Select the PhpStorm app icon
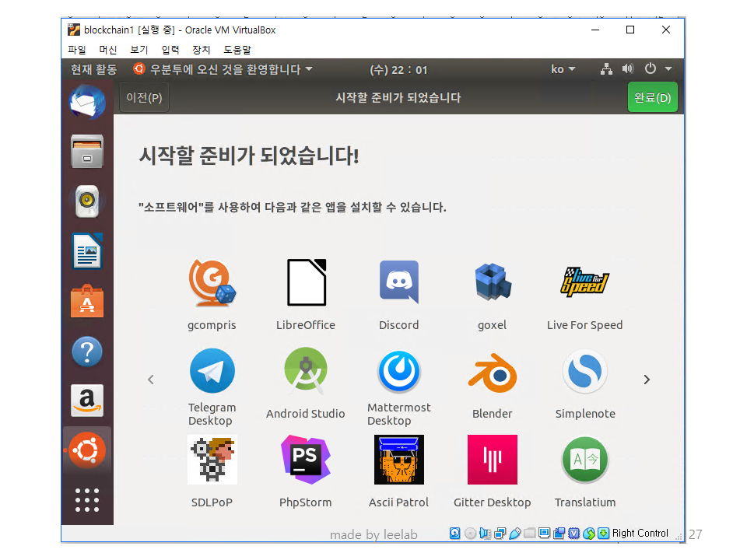Viewport: 747px width, 560px height. tap(306, 460)
